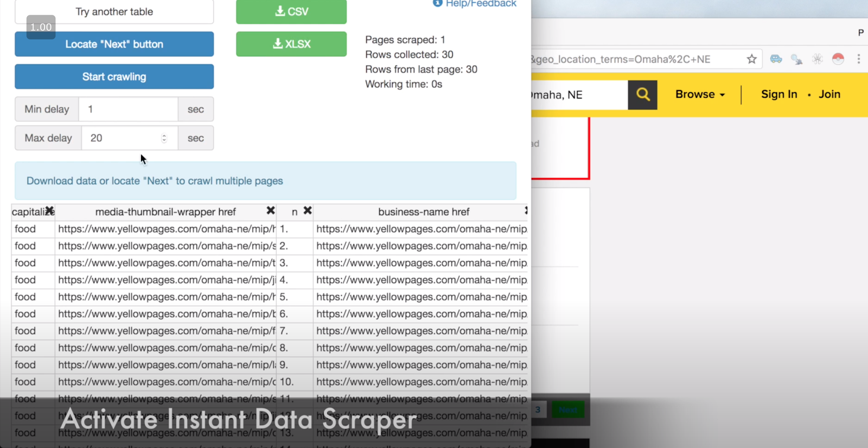This screenshot has height=448, width=868.
Task: Click the Join link on Yellow Pages
Action: coord(829,94)
